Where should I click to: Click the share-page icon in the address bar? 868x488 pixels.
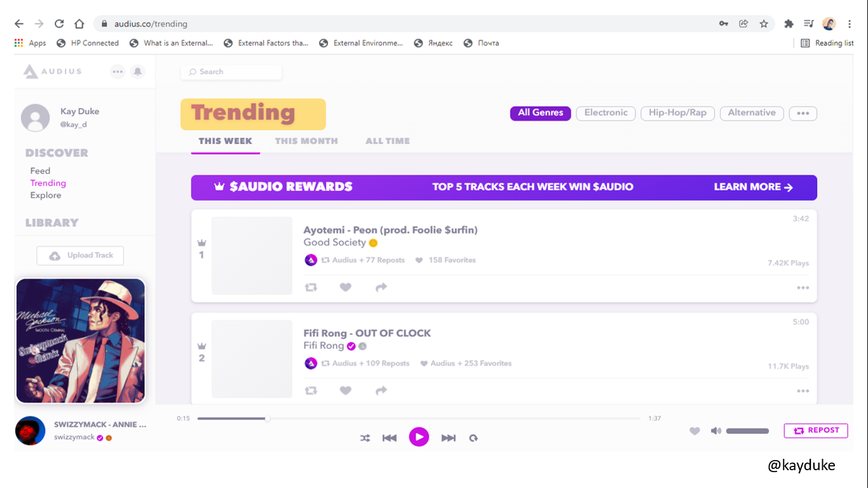[743, 24]
